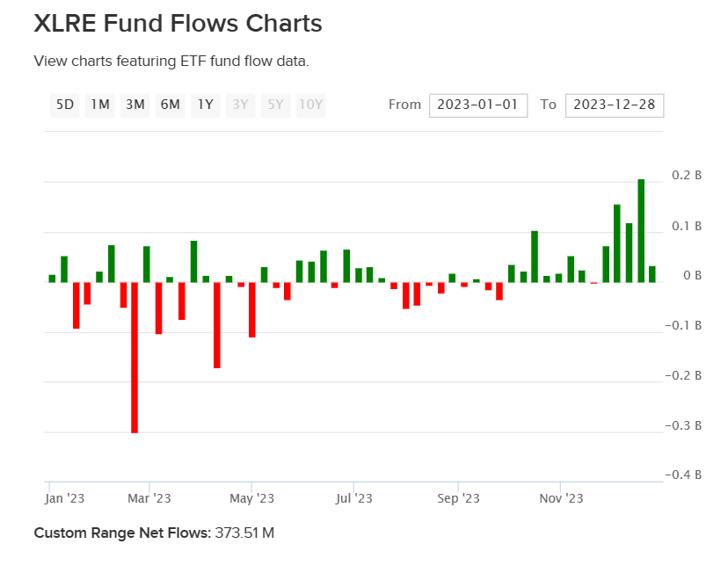Screen dimensions: 728x580
Task: Select the 6M time range
Action: click(170, 105)
